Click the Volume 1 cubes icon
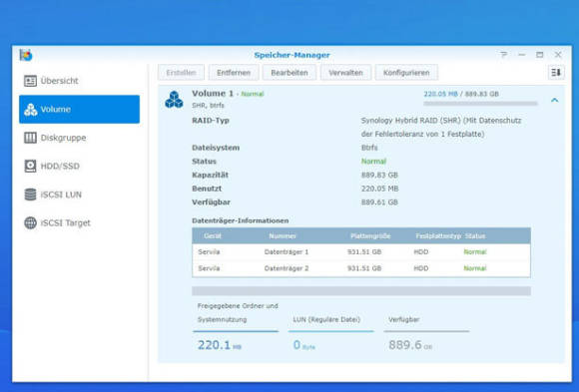 click(174, 100)
